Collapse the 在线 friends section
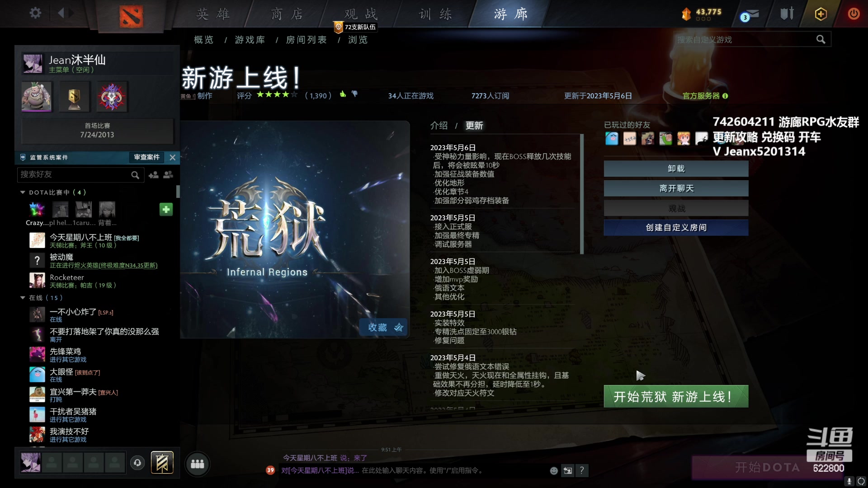Image resolution: width=868 pixels, height=488 pixels. point(22,298)
